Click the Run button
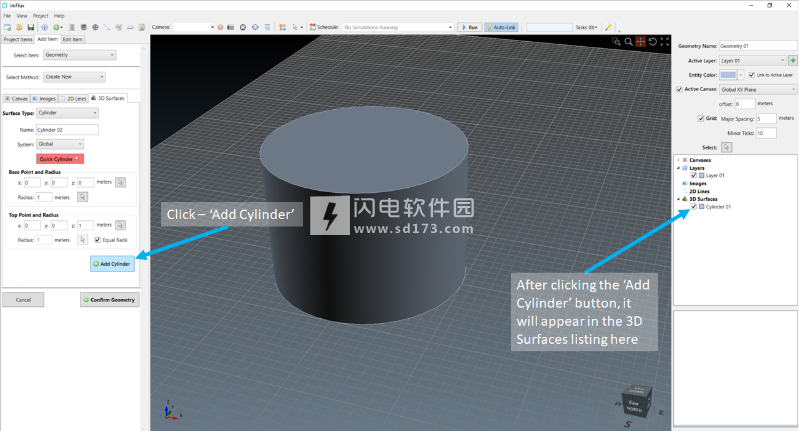799x431 pixels. pos(469,27)
